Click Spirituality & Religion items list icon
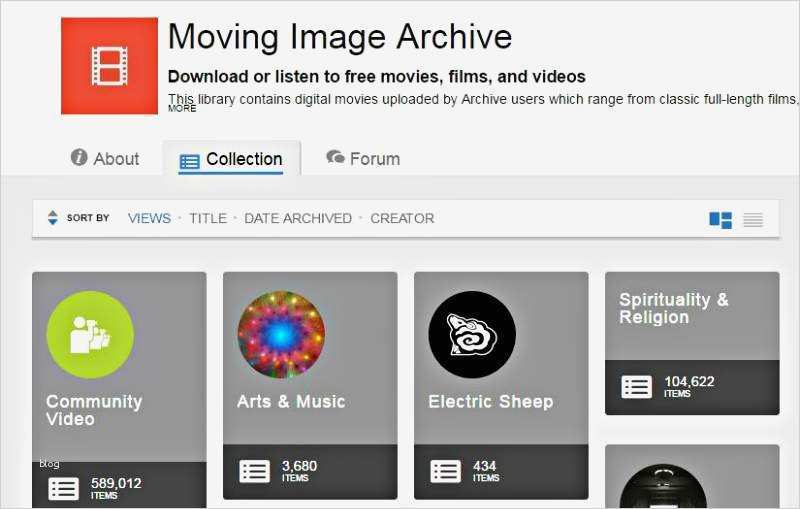The width and height of the screenshot is (800, 509). point(637,387)
